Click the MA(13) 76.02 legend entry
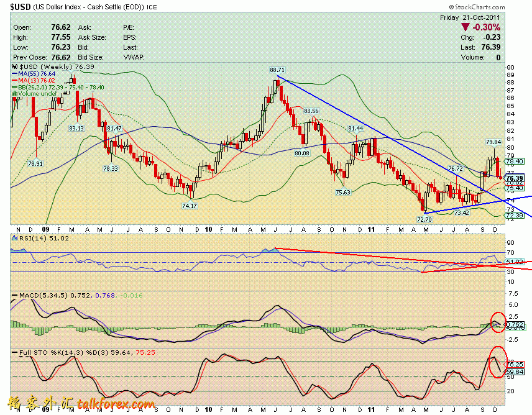The height and width of the screenshot is (415, 532). [x=34, y=80]
